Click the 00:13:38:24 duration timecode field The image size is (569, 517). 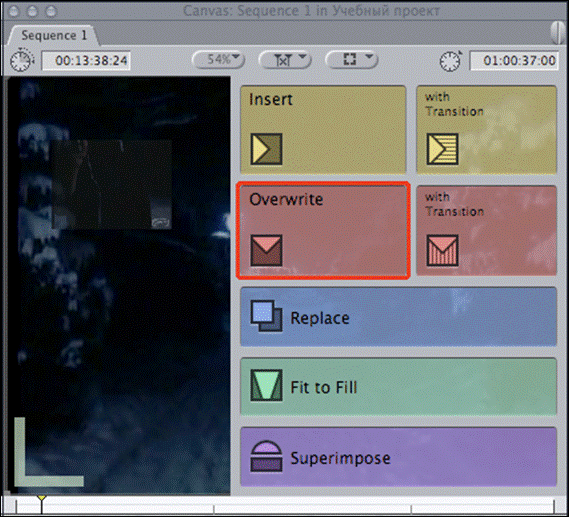click(86, 61)
